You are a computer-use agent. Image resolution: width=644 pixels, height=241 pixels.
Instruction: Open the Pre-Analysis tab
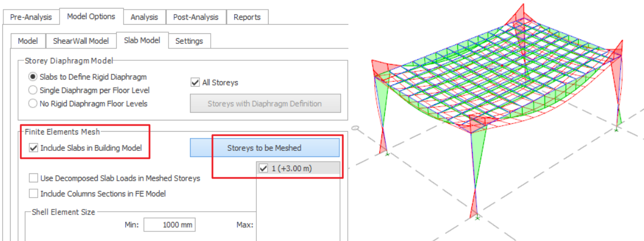point(31,17)
